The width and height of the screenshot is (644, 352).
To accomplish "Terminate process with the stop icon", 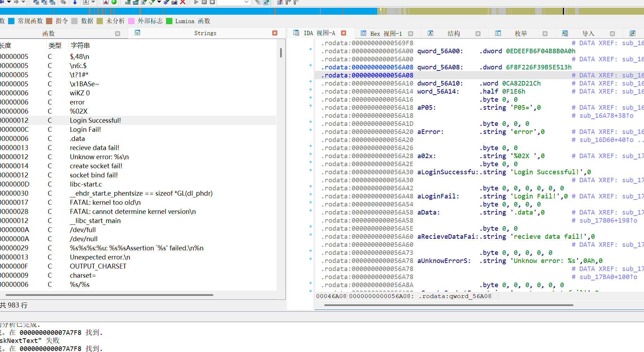I will tap(212, 2).
